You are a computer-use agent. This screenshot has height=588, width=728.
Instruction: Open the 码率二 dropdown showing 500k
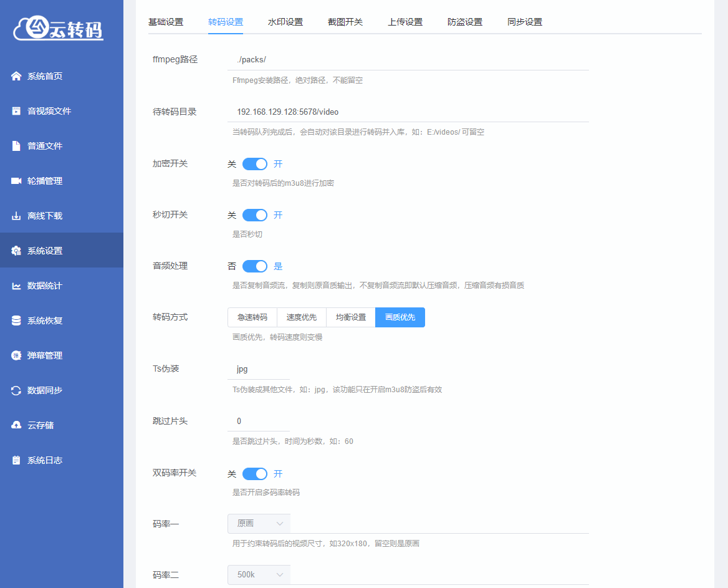pyautogui.click(x=258, y=574)
